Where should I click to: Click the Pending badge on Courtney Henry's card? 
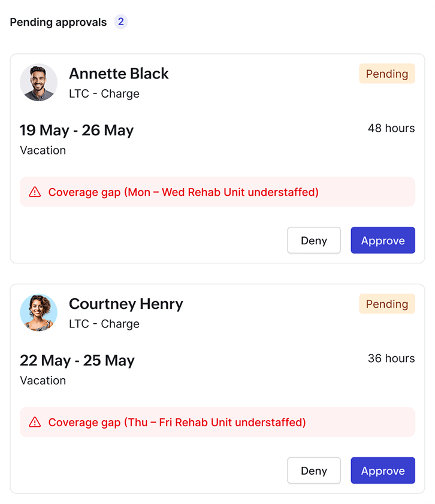click(387, 303)
